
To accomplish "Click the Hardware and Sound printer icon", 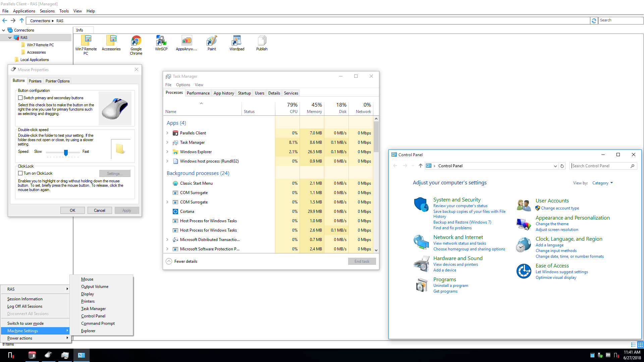I will [x=421, y=263].
